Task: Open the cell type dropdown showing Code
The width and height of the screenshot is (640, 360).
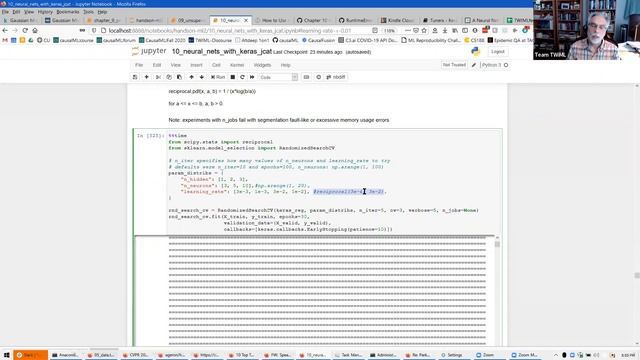Action: 278,77
